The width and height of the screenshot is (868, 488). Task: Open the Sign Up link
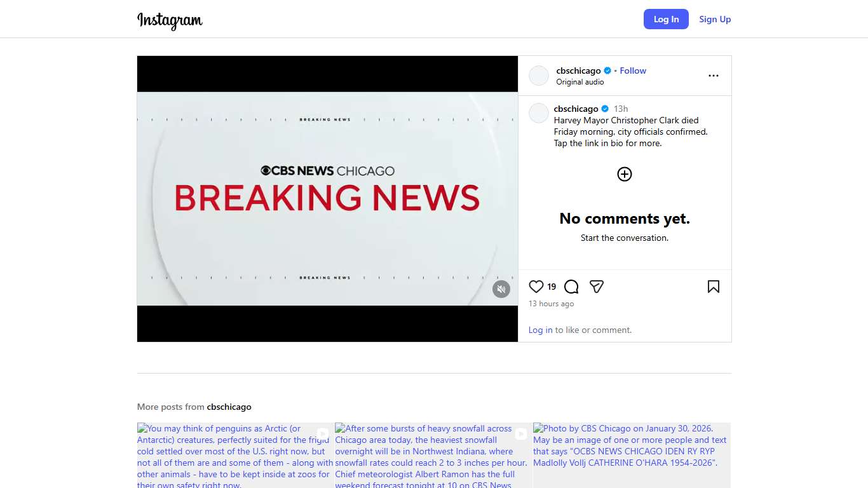(715, 19)
